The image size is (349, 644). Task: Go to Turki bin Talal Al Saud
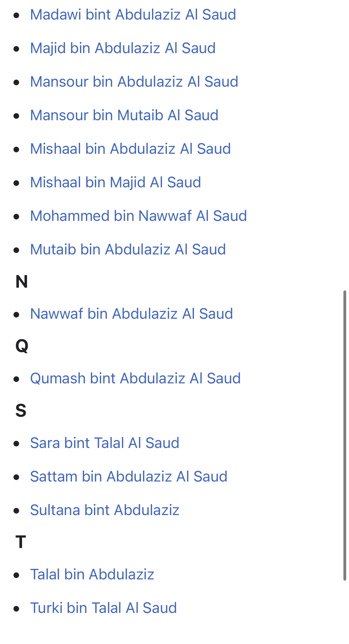pos(103,608)
